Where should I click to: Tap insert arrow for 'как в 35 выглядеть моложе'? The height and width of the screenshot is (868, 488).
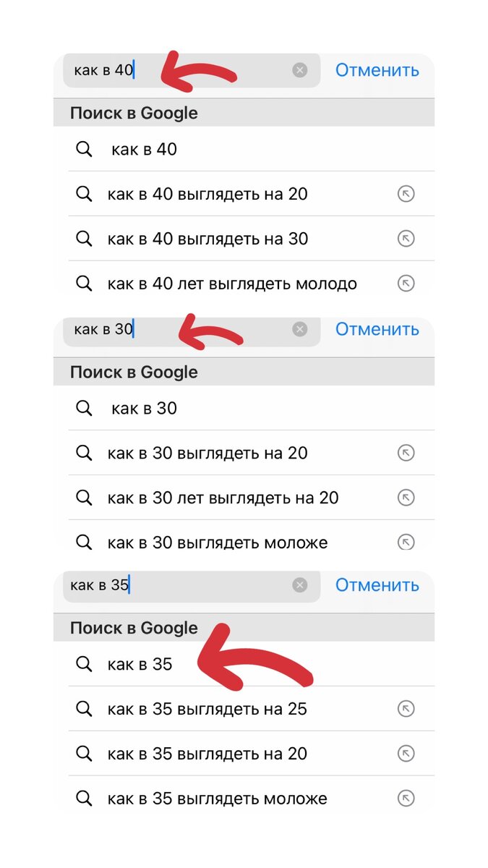[406, 799]
